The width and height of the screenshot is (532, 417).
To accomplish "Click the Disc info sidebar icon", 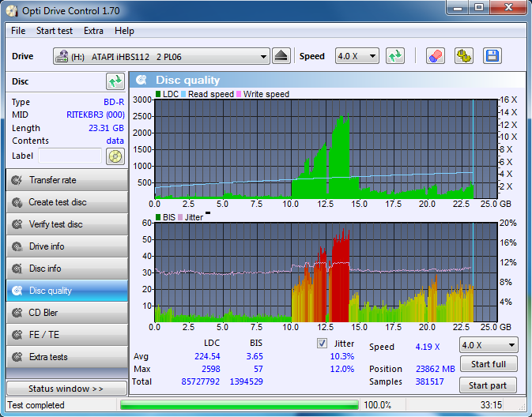I will pyautogui.click(x=17, y=269).
